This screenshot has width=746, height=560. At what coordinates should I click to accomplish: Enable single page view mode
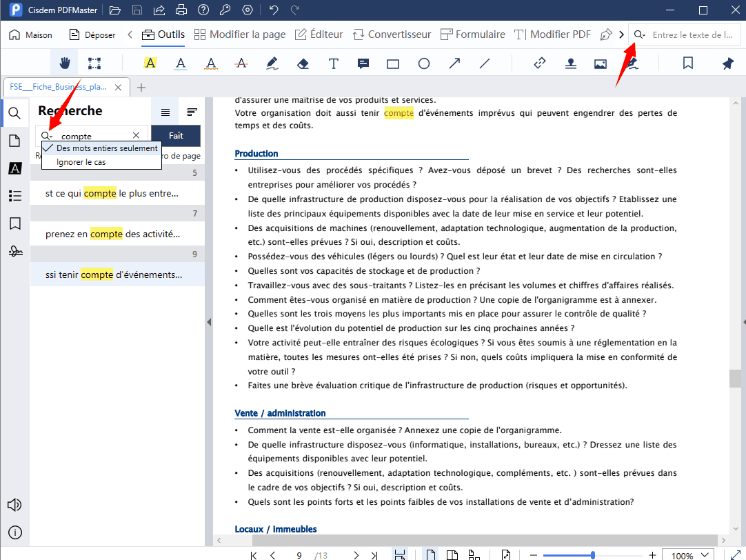[x=430, y=554]
